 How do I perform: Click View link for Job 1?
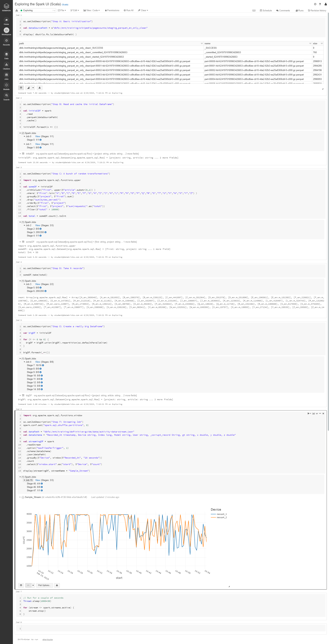pyautogui.click(x=38, y=144)
